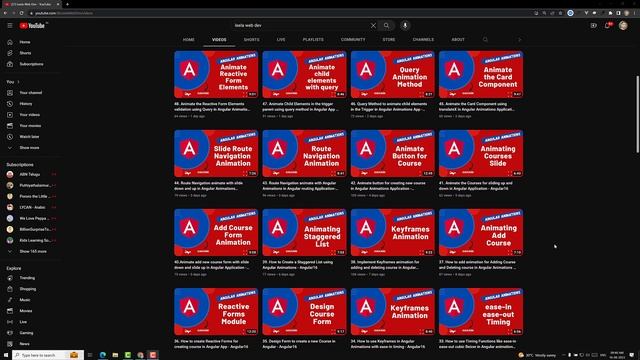Screen dimensions: 640x360
Task: Open Slide Route Navigation Animation thumbnail
Action: click(x=216, y=153)
